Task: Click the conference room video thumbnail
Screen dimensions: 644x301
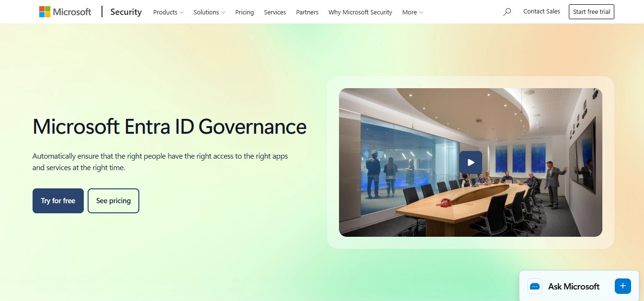Action: pyautogui.click(x=471, y=162)
